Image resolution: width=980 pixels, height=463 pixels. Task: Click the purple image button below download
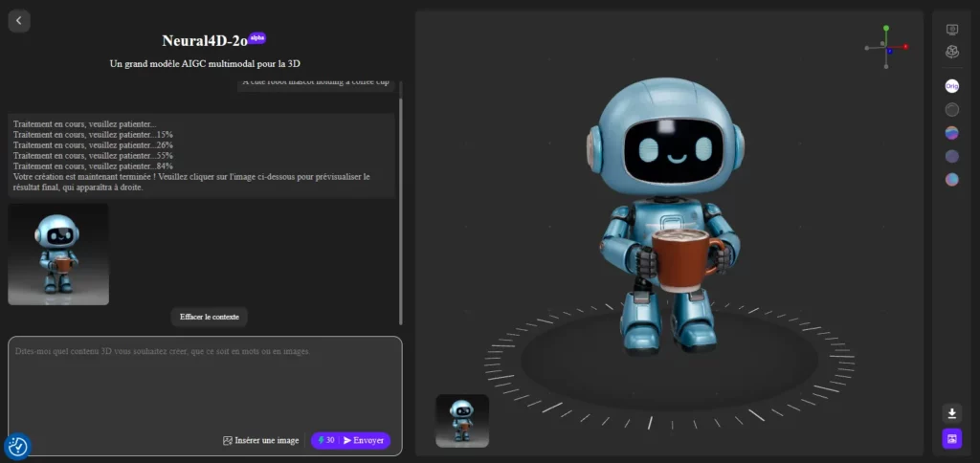952,439
